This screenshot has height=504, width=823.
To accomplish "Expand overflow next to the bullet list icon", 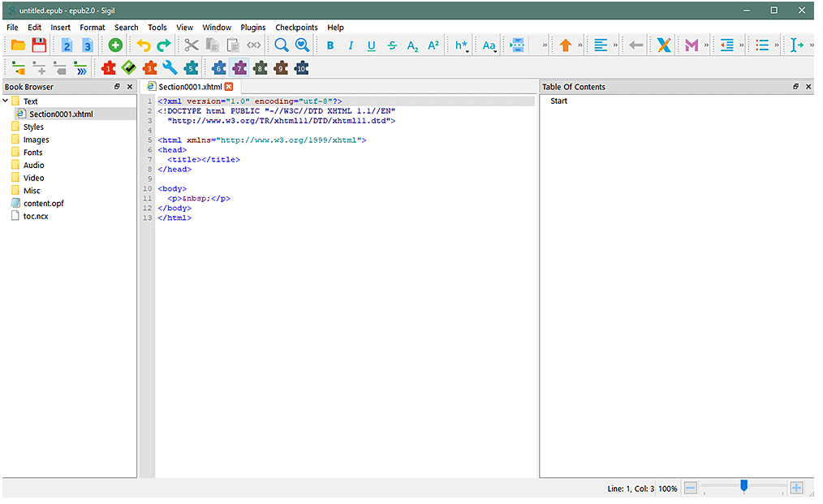I will (777, 45).
